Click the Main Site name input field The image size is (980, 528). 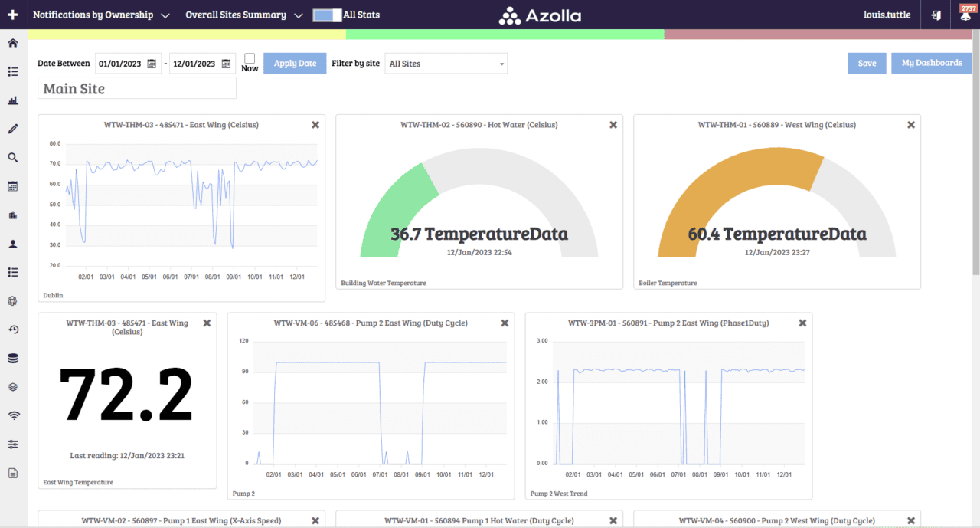pyautogui.click(x=136, y=88)
